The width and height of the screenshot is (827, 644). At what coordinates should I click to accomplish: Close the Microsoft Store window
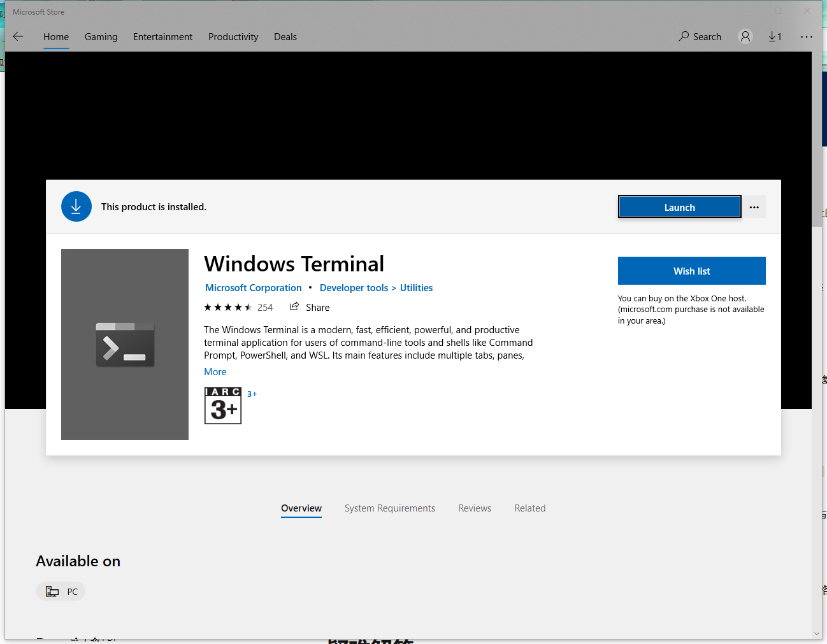tap(807, 11)
